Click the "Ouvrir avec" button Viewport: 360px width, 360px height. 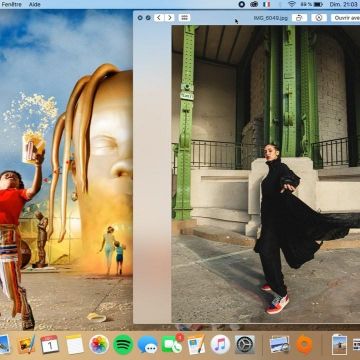345,18
